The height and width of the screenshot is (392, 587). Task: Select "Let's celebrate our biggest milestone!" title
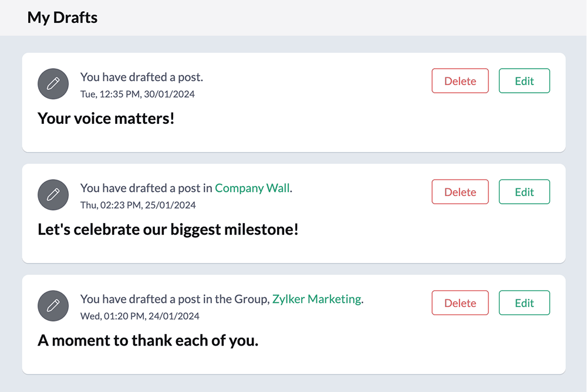tap(168, 229)
